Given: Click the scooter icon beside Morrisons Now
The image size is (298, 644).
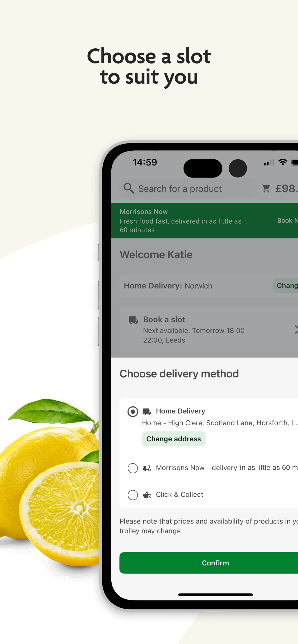Looking at the screenshot, I should pos(147,468).
